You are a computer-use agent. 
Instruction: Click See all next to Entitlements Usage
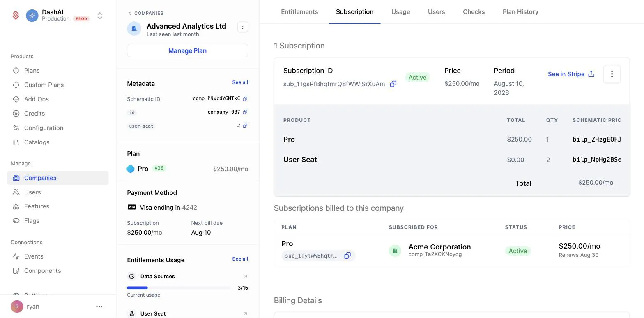coord(240,259)
